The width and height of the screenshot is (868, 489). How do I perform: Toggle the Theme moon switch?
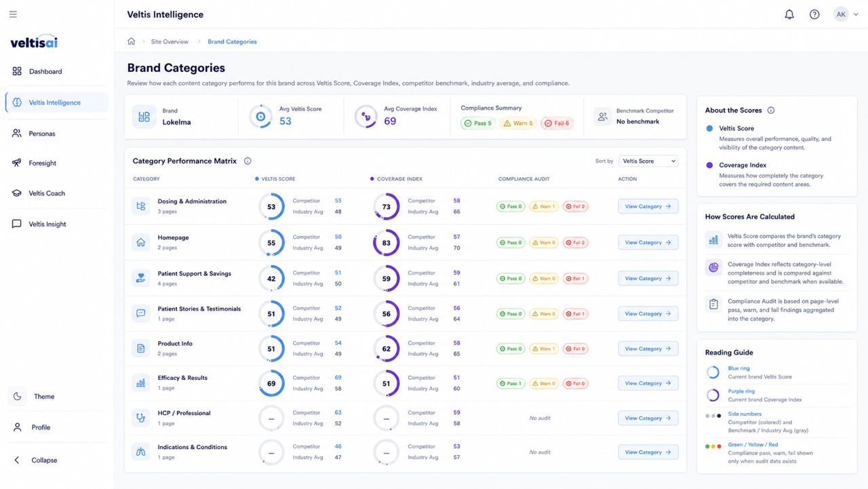tap(18, 397)
